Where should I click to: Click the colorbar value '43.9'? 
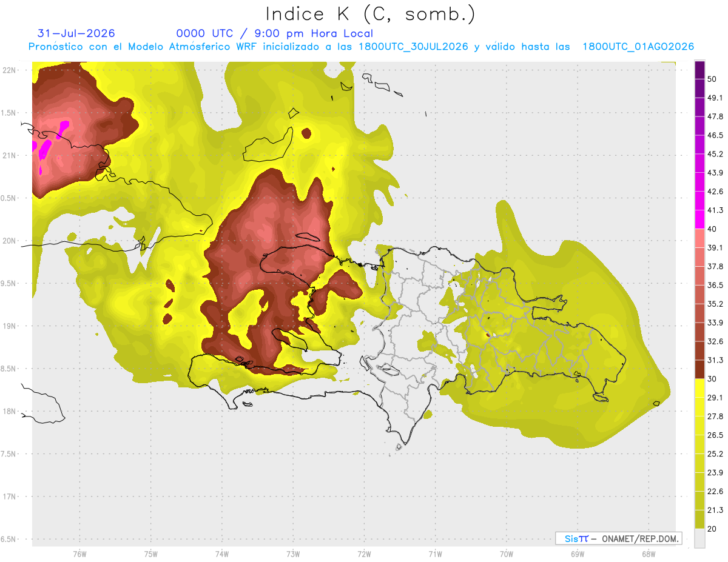click(716, 173)
